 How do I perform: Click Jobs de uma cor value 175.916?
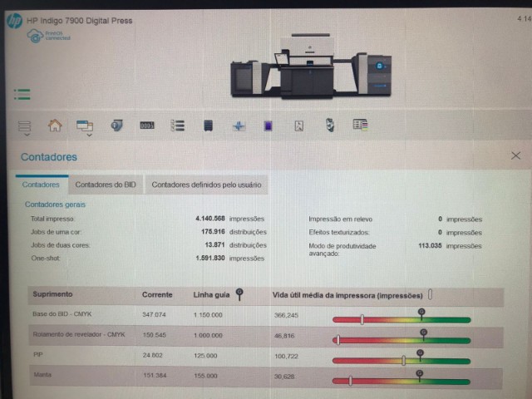coord(213,232)
